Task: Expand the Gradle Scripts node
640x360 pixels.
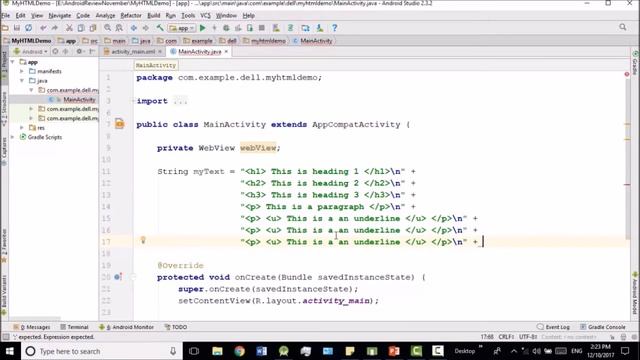Action: [x=13, y=137]
